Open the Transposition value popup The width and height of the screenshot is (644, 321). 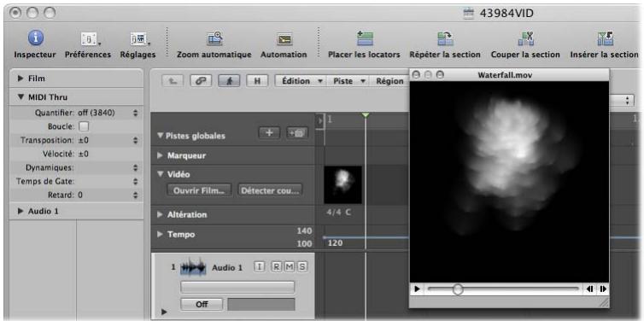136,140
